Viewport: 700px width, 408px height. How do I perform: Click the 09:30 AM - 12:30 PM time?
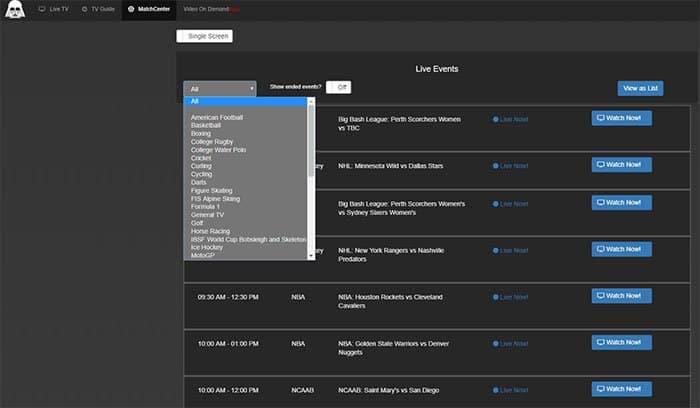pos(228,297)
